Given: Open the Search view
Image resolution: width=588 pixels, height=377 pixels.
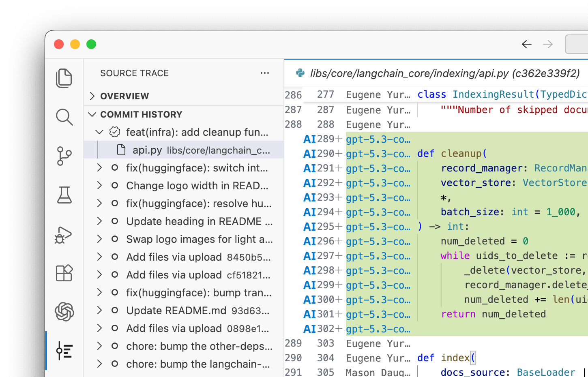Looking at the screenshot, I should tap(64, 117).
